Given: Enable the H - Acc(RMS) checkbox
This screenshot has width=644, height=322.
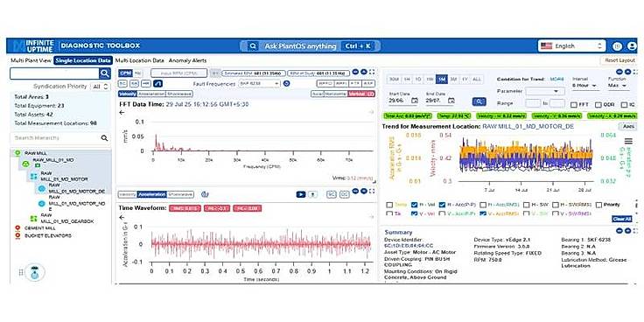Looking at the screenshot, I should [x=483, y=205].
